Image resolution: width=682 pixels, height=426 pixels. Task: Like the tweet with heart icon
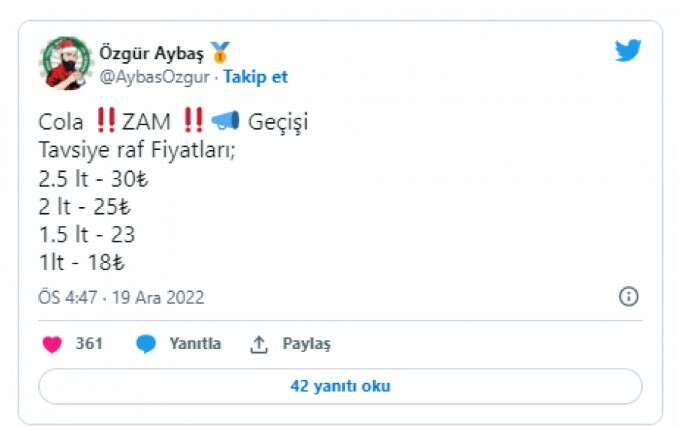(52, 344)
